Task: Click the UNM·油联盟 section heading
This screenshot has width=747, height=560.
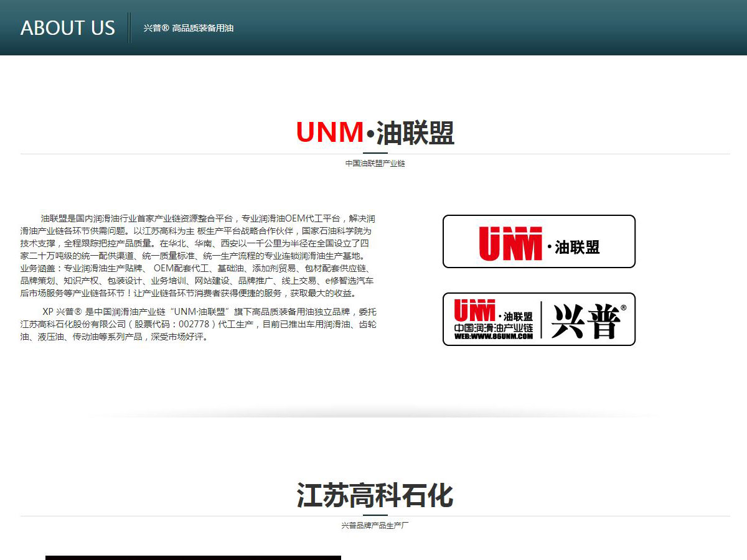Action: click(375, 133)
